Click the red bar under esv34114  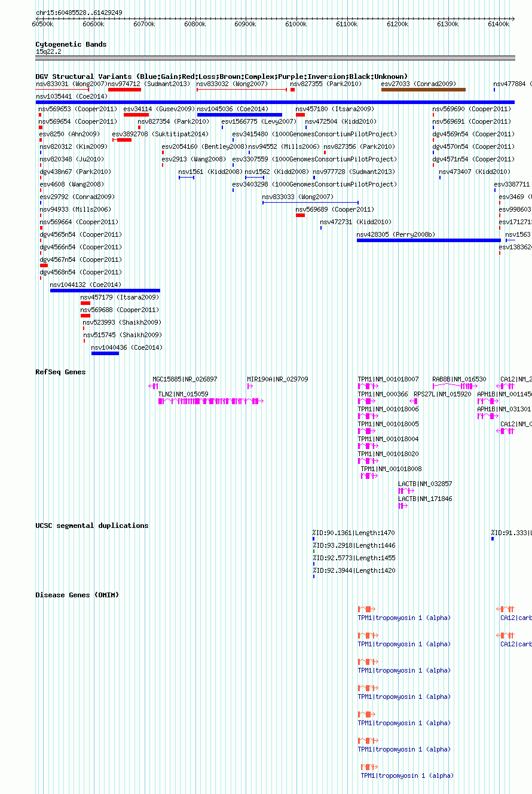136,115
